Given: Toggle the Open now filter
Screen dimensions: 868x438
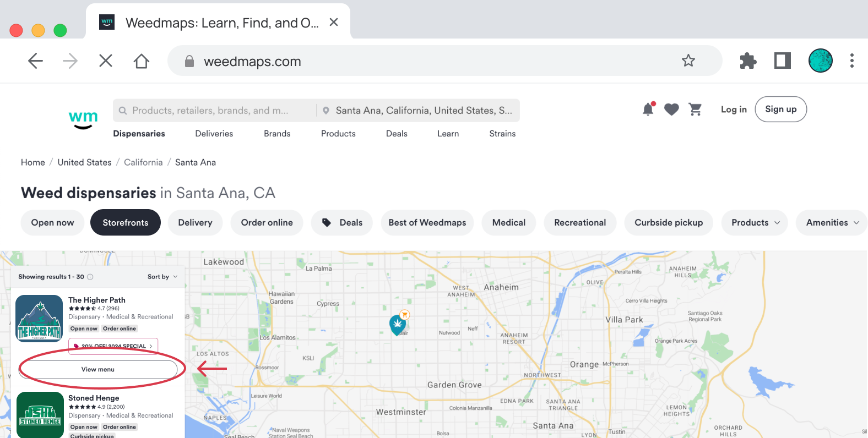Looking at the screenshot, I should click(52, 222).
